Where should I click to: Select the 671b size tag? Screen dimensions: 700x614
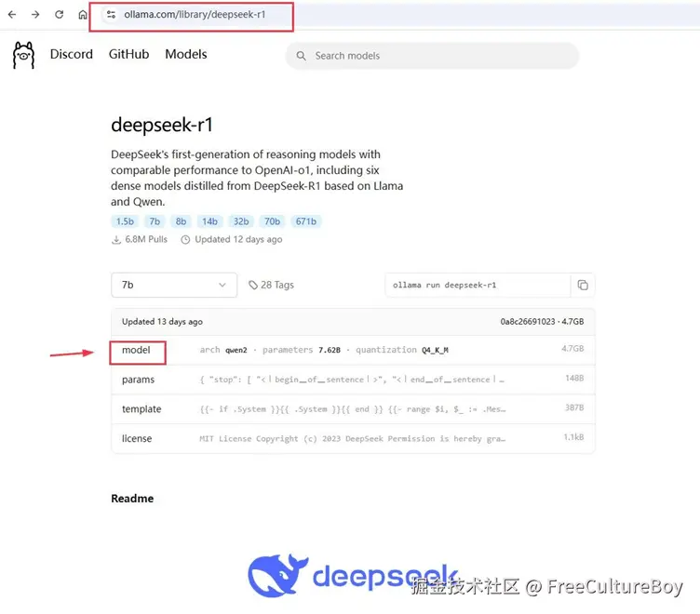[x=306, y=221]
